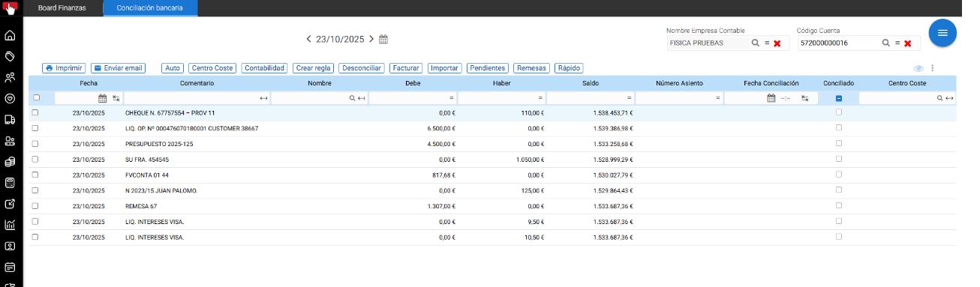Select row checkbox for PRESUPUESTO 2025-125

(35, 144)
